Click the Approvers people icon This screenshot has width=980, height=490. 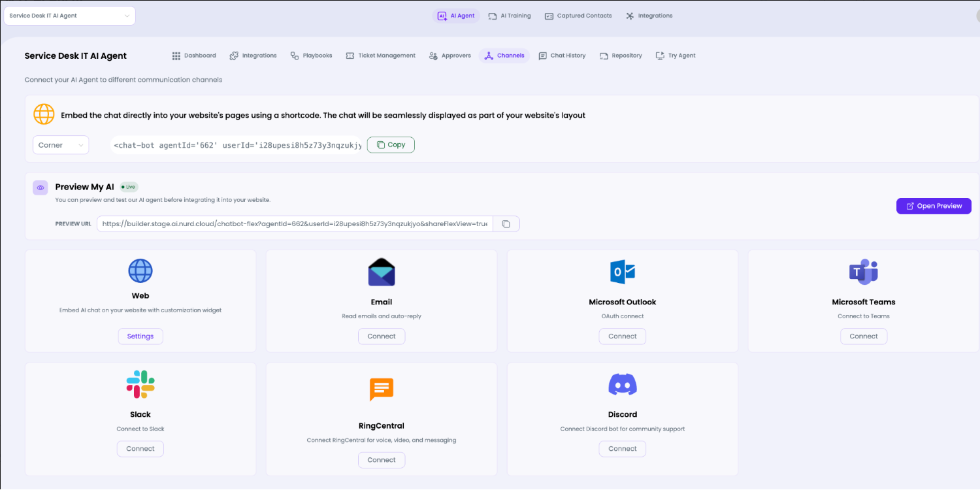[x=433, y=56]
